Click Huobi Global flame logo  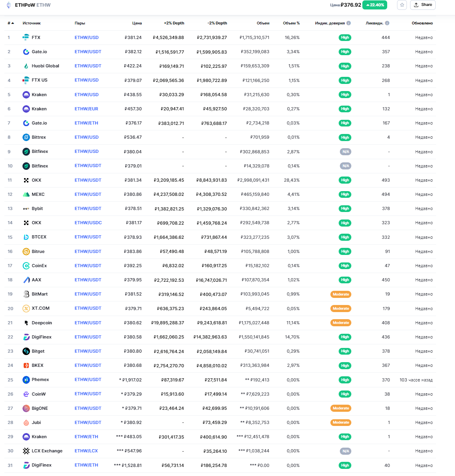click(x=26, y=66)
